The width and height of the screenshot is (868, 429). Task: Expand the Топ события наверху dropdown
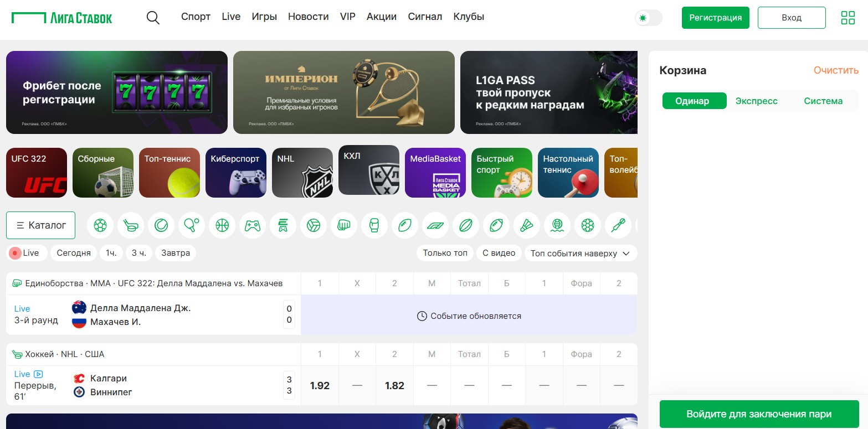[581, 253]
